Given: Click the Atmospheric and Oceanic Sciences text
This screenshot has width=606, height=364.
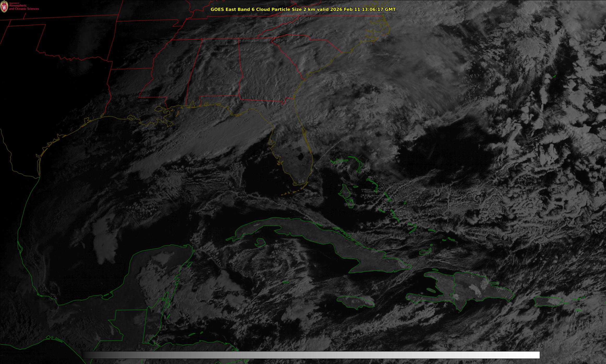Looking at the screenshot, I should point(24,7).
